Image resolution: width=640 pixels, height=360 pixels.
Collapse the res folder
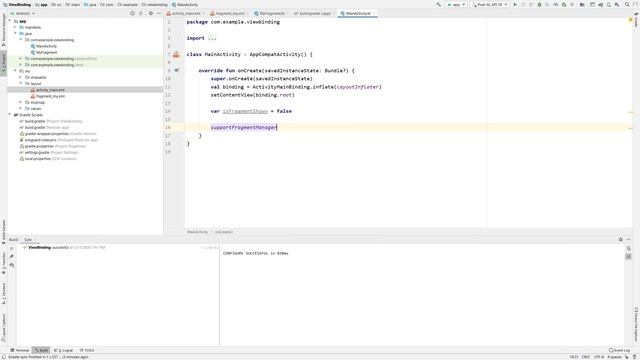click(x=16, y=71)
